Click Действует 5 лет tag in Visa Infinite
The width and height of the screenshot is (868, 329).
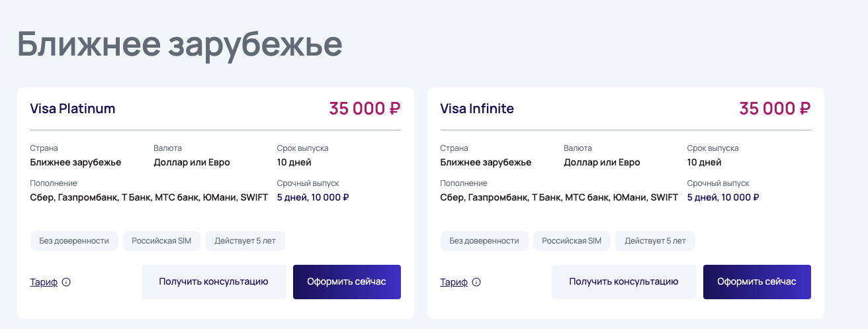tap(655, 241)
